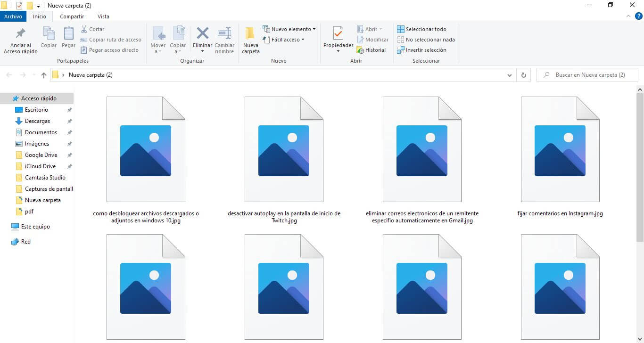Image resolution: width=644 pixels, height=343 pixels.
Task: Click the Pegar clipboard icon
Action: coord(68,33)
